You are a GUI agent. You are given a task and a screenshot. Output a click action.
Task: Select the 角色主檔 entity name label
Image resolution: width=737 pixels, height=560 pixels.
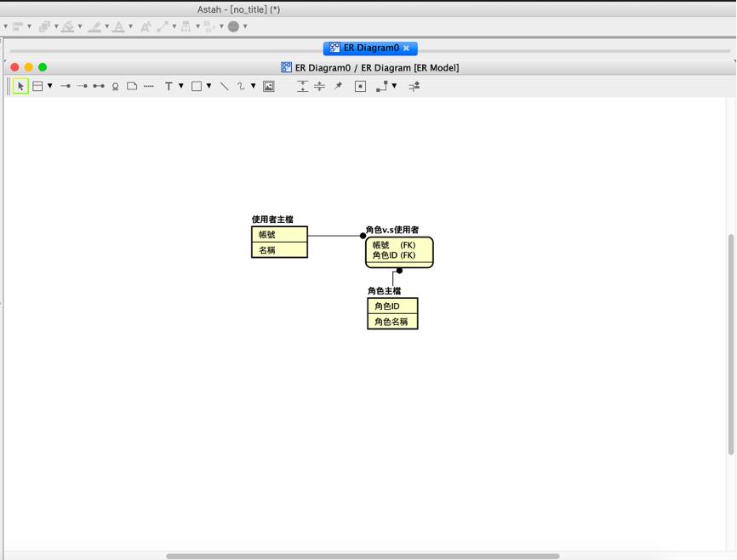385,291
